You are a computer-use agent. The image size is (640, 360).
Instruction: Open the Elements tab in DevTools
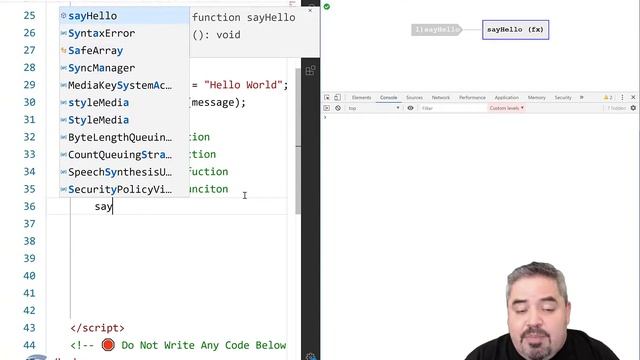click(361, 98)
